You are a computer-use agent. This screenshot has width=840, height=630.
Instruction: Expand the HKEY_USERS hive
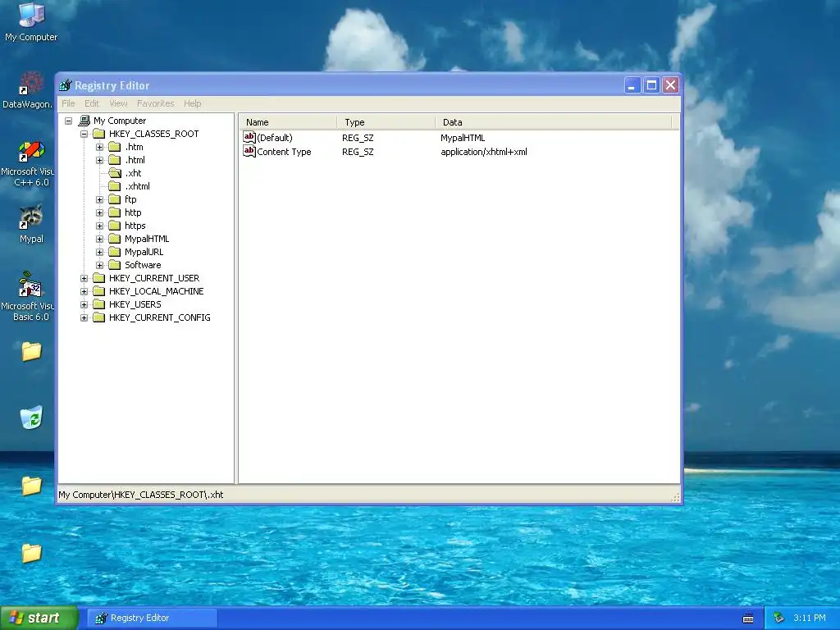84,304
